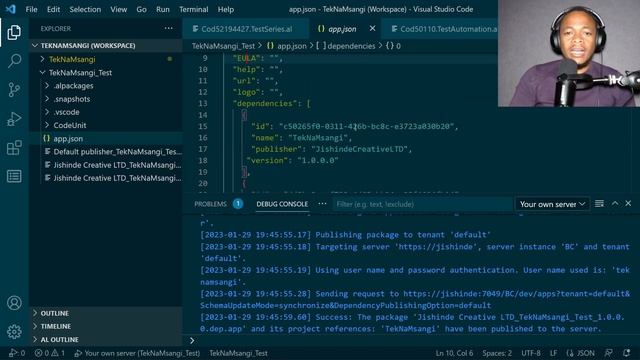Select app.json in the explorer tree

(x=106, y=138)
